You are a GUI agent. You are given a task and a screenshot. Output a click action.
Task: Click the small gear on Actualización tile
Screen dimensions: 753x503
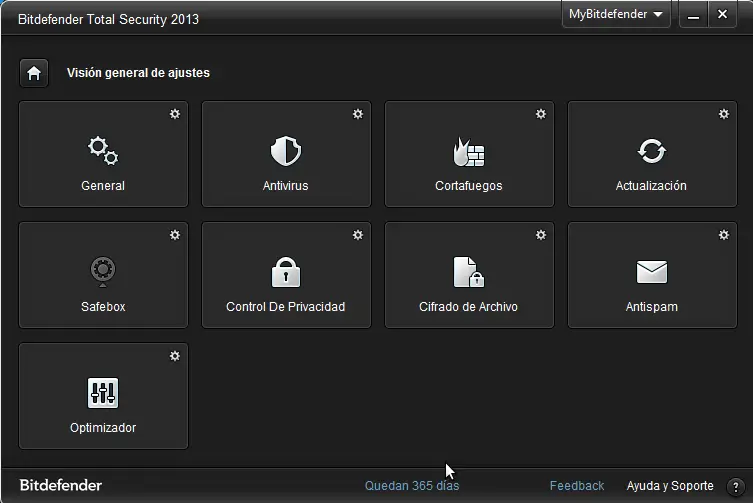pos(724,114)
